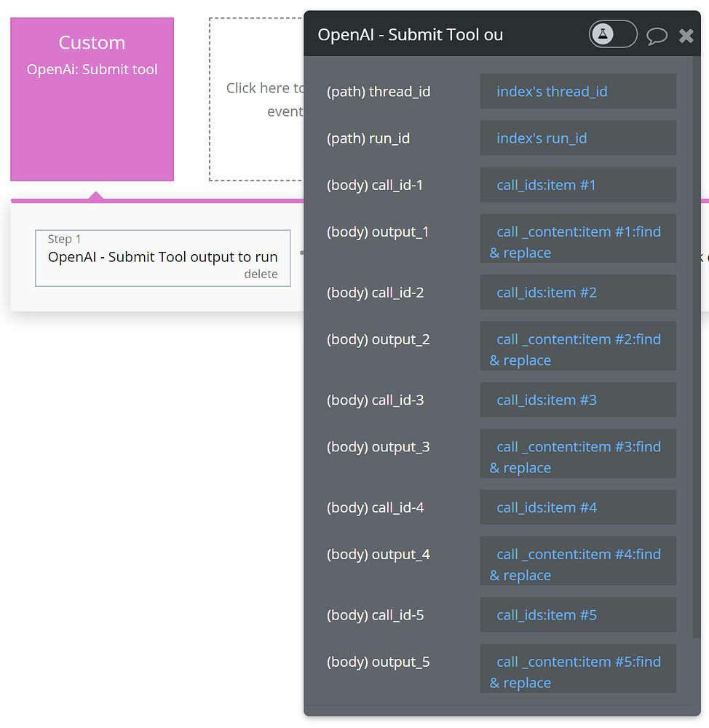The height and width of the screenshot is (728, 709).
Task: Open output_1 expression with item #1 find & replace
Action: (577, 239)
